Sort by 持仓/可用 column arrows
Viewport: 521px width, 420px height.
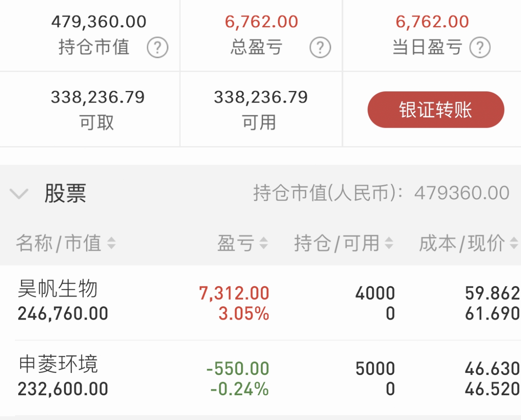click(389, 243)
